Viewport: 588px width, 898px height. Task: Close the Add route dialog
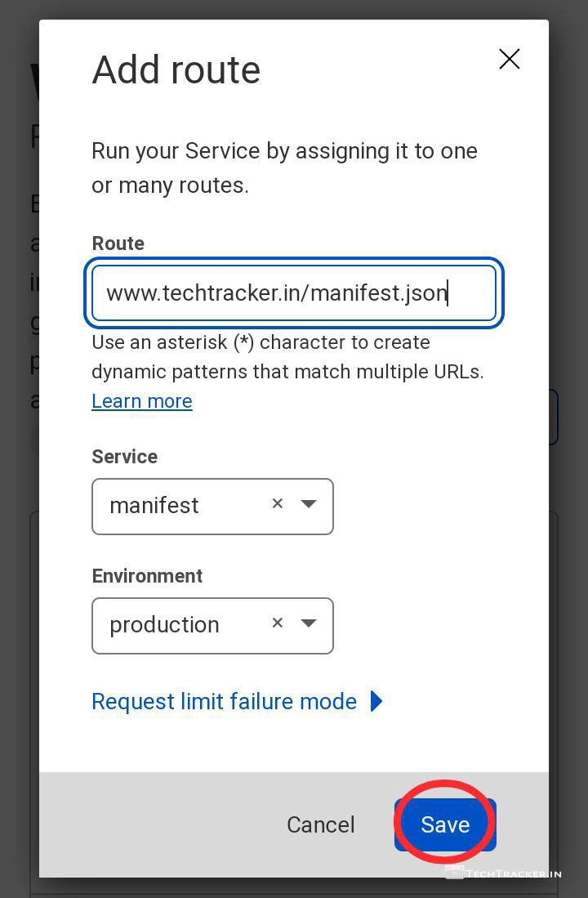tap(509, 59)
